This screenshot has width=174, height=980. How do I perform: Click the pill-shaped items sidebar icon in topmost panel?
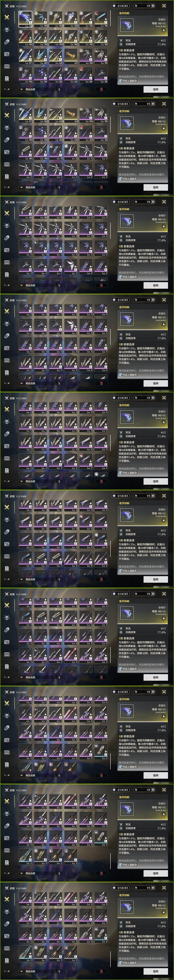pyautogui.click(x=7, y=42)
